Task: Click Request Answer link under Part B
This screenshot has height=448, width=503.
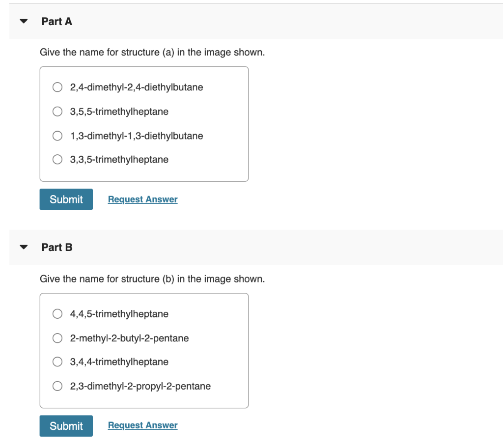Action: pyautogui.click(x=142, y=425)
